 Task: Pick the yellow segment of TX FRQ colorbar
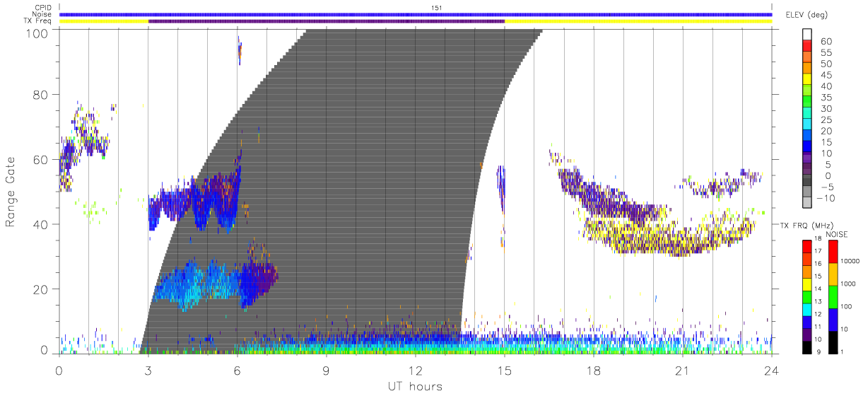(x=807, y=284)
